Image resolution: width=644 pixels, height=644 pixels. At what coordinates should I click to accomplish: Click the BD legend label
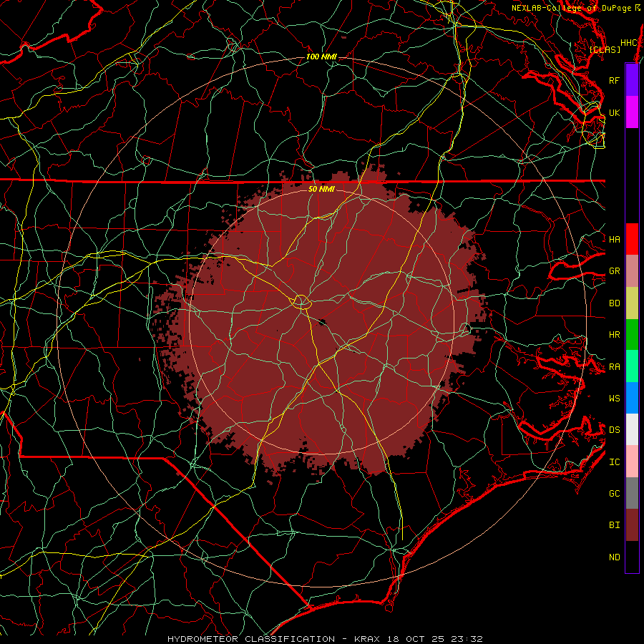pos(614,303)
